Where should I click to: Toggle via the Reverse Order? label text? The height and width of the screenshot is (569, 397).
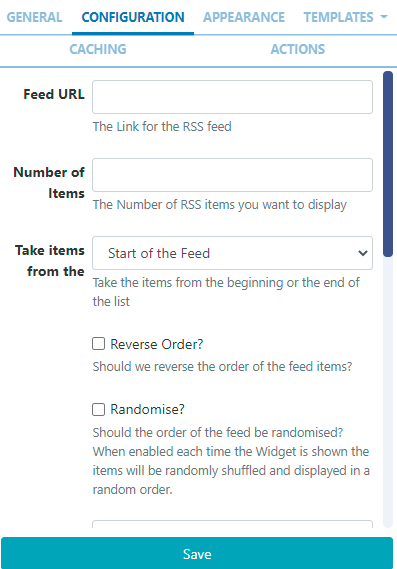coord(157,344)
